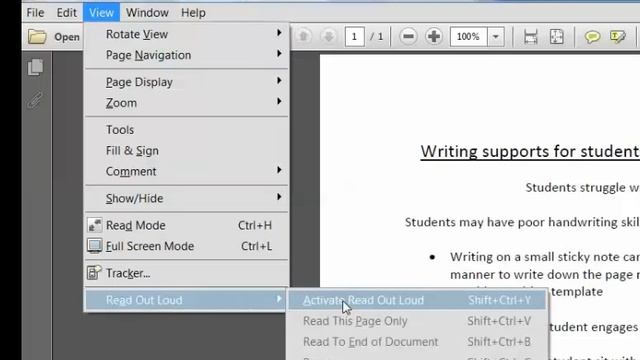Click the Read Mode menu icon

tap(95, 225)
